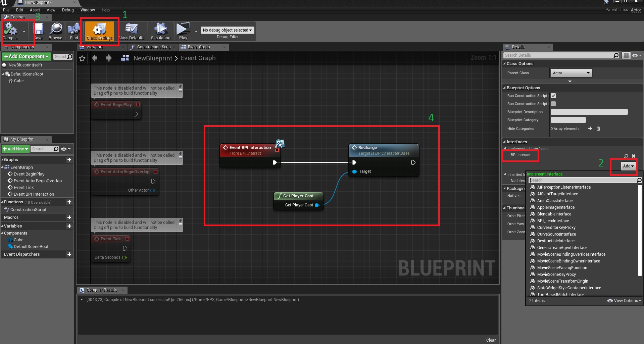Viewport: 644px width, 344px height.
Task: Click the Browse magnifier icon
Action: tap(55, 30)
